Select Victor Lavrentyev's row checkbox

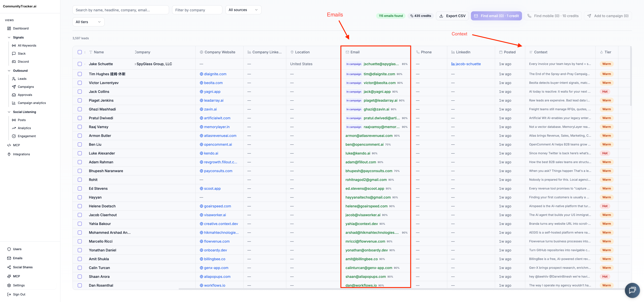pyautogui.click(x=80, y=83)
